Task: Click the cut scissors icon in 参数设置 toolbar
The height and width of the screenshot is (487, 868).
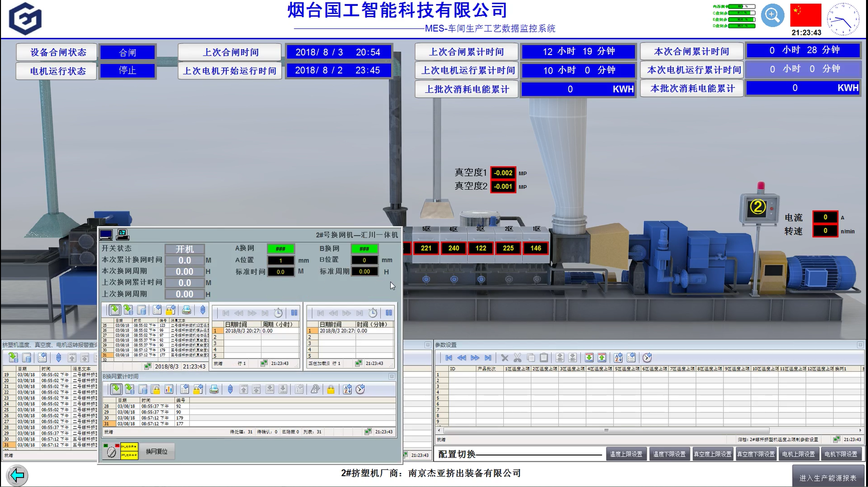Action: click(518, 358)
